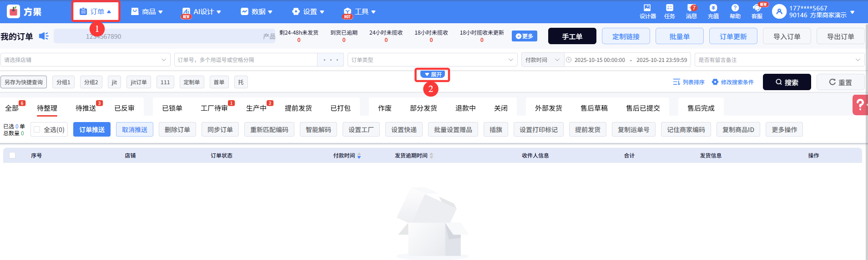Click the 订单推送 button
The height and width of the screenshot is (260, 868).
pos(92,130)
